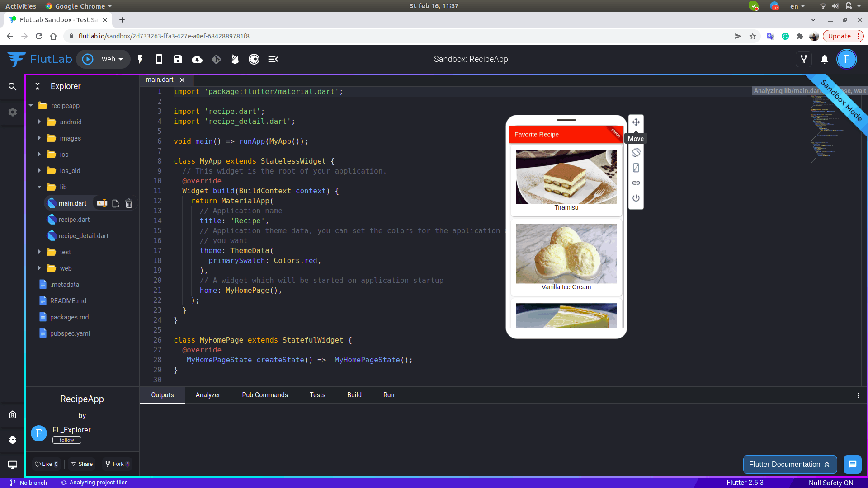Open the web platform dropdown
Image resolution: width=868 pixels, height=488 pixels.
113,59
